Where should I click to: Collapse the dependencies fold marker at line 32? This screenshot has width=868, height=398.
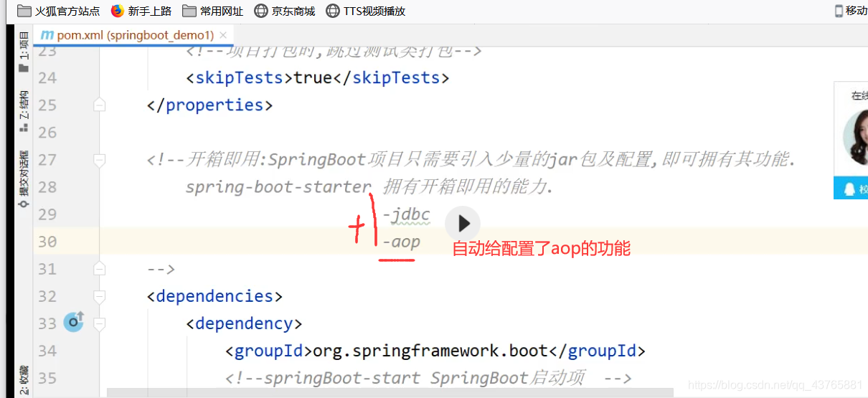[99, 296]
